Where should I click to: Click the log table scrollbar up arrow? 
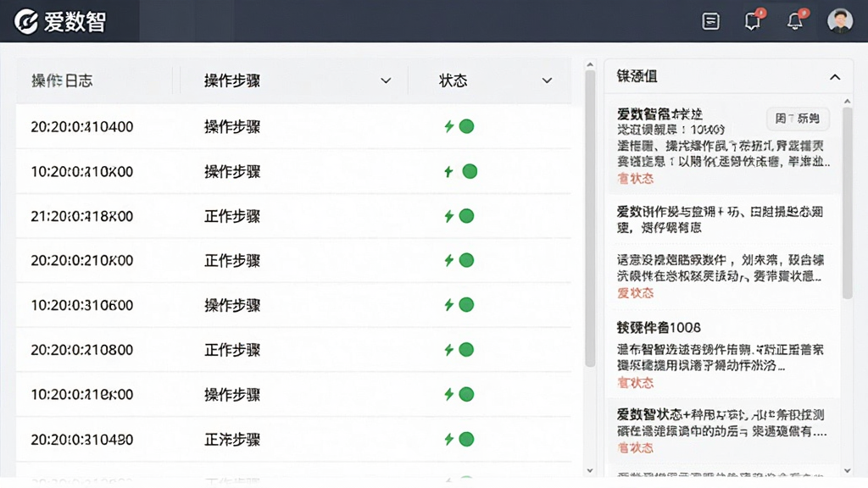pos(590,65)
